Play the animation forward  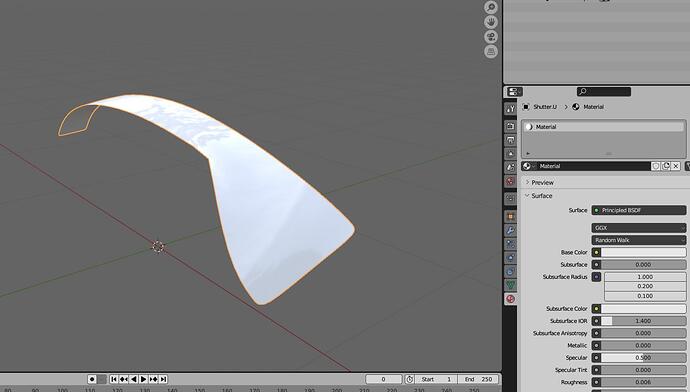pos(143,379)
